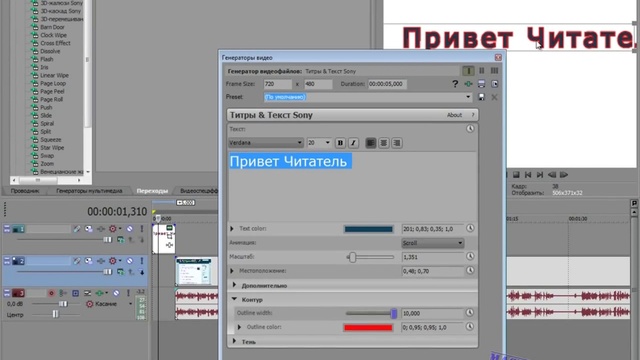This screenshot has width=640, height=360.
Task: Click the teal Text color swatch
Action: (x=369, y=229)
